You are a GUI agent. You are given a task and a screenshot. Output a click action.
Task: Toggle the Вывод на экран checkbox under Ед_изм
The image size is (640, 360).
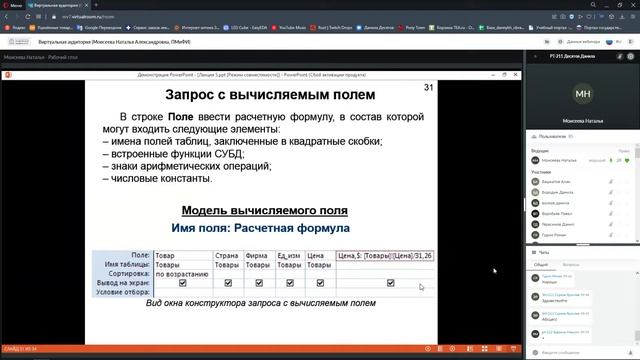point(290,283)
